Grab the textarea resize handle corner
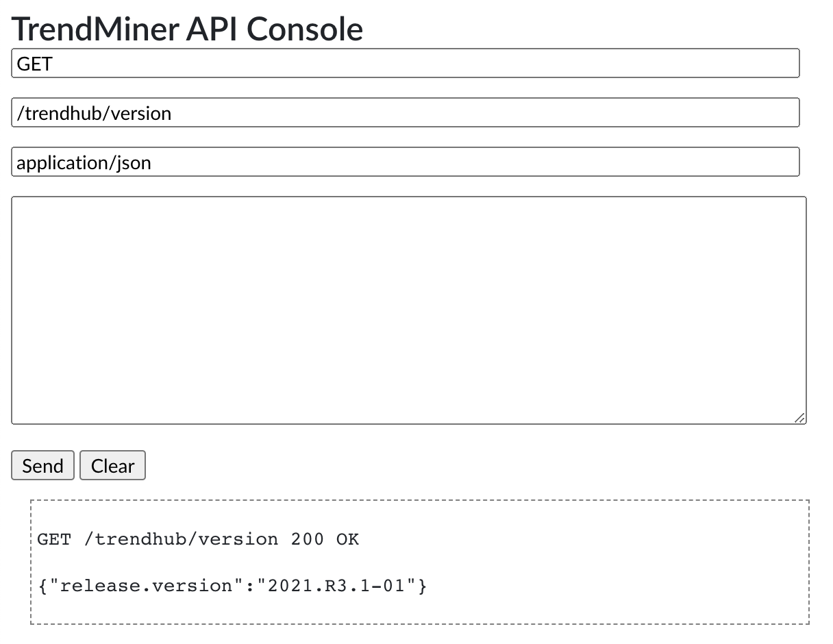 799,418
